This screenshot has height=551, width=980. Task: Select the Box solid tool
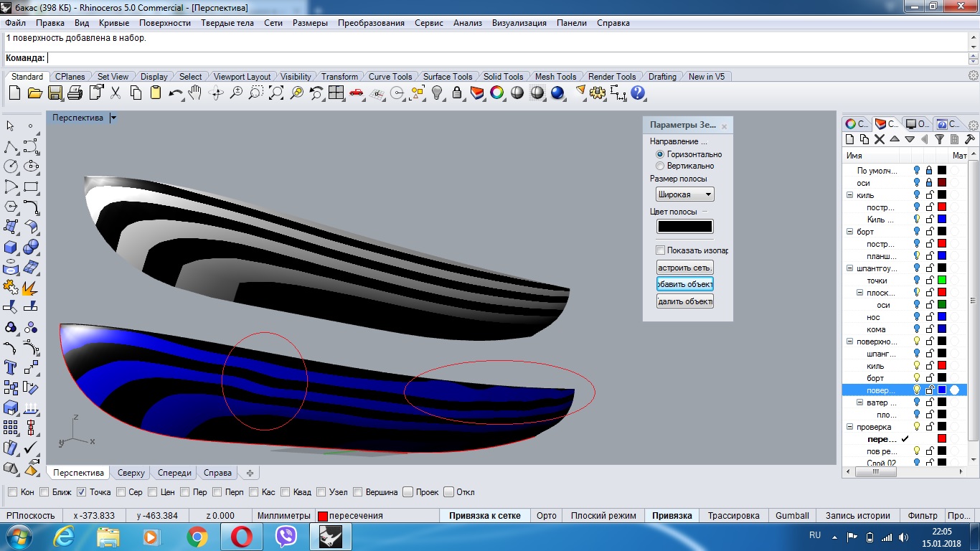[x=11, y=248]
